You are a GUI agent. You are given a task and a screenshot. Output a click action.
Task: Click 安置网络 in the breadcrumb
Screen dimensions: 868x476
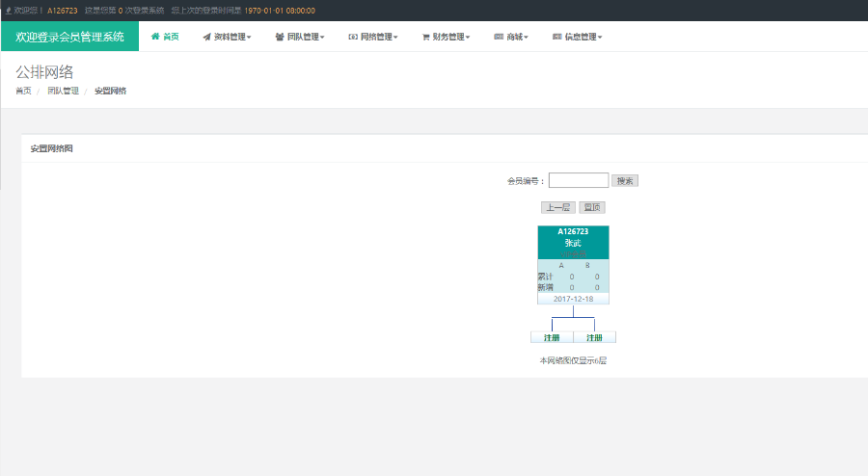point(111,91)
